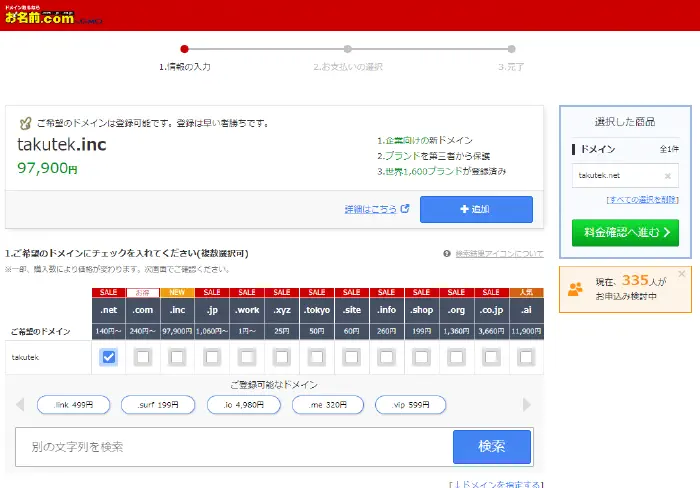Click the left carousel arrow for domains
Screen dimensions: 700x488
(x=20, y=405)
